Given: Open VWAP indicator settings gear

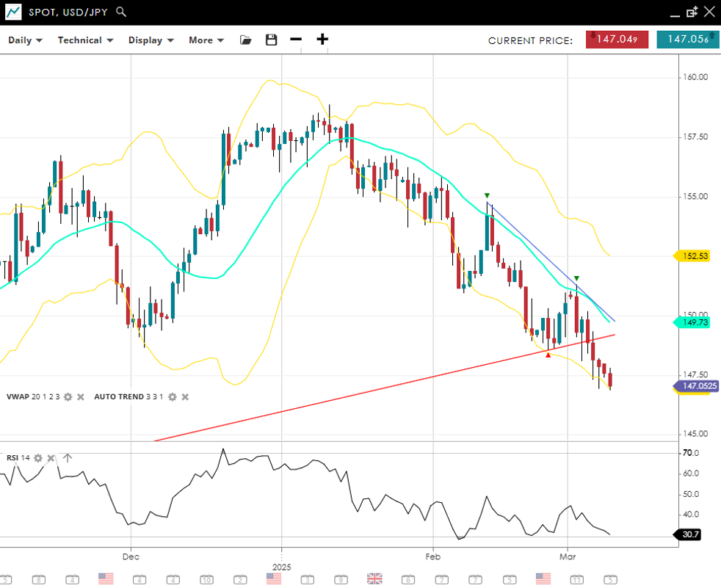Looking at the screenshot, I should point(68,397).
